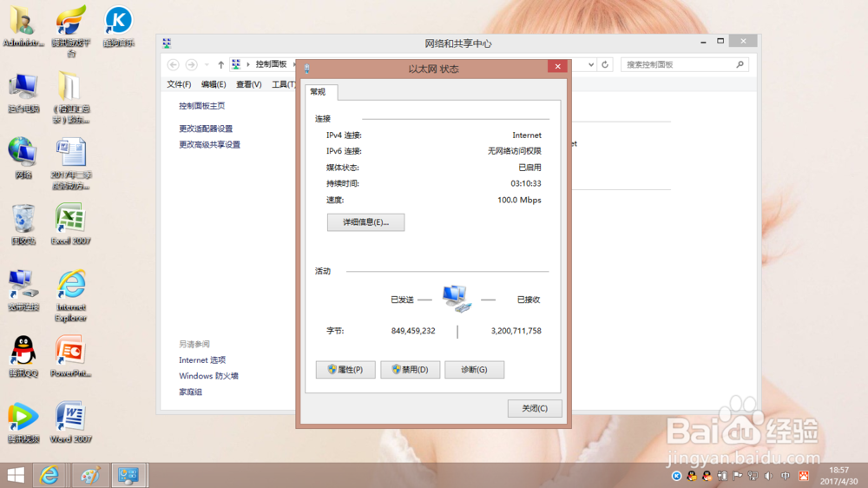
Task: Click the 3,200,711,758 bytes received value
Action: tap(516, 331)
